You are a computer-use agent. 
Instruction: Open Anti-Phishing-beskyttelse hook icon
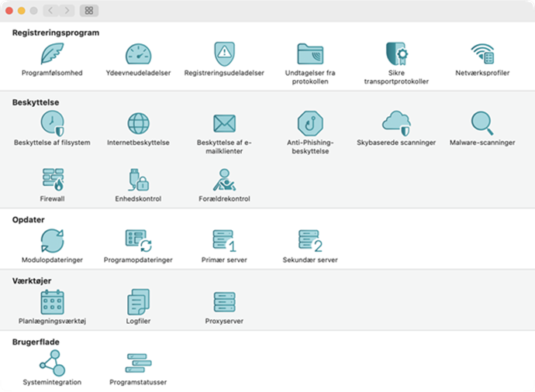click(x=310, y=123)
